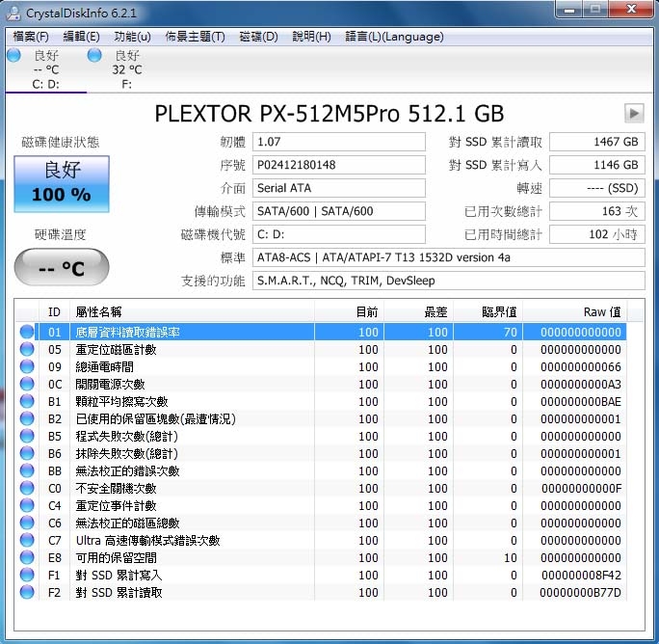Select the C: D: disk status icon

[x=13, y=55]
